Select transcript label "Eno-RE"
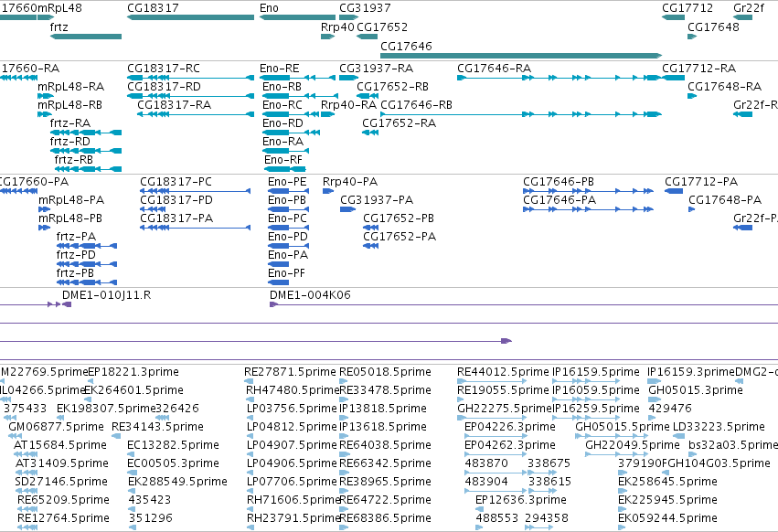This screenshot has height=532, width=778. 280,68
